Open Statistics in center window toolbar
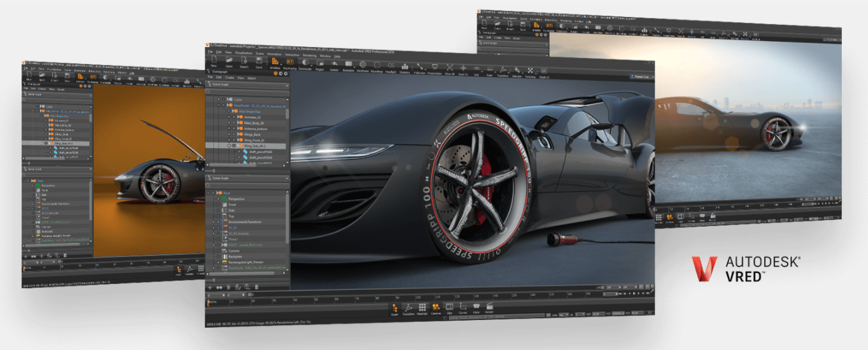Screen dimensions: 868x350 405,67
